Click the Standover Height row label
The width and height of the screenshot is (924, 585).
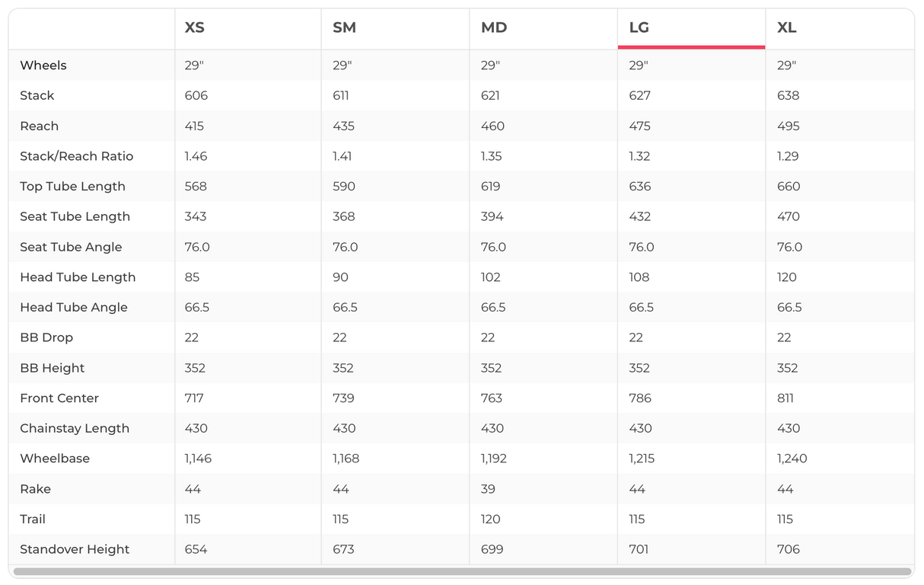pyautogui.click(x=75, y=549)
